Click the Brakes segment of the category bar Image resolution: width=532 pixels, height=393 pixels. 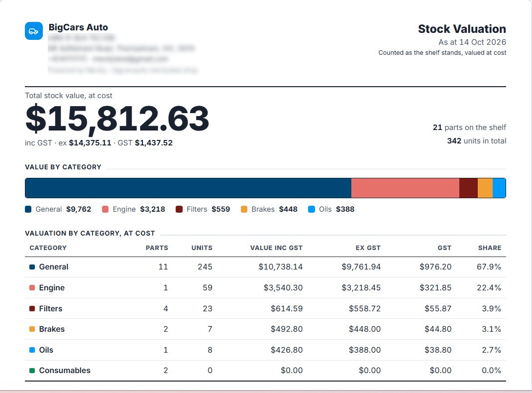(485, 188)
